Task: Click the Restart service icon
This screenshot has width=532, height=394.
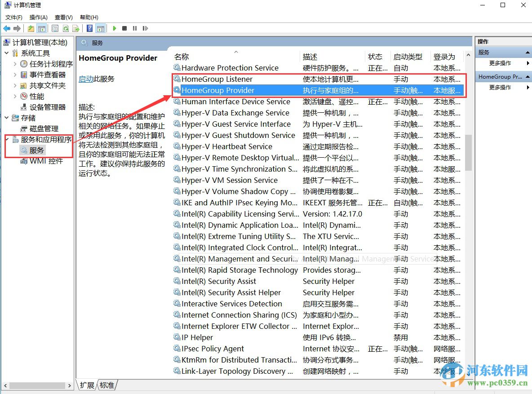Action: [145, 28]
